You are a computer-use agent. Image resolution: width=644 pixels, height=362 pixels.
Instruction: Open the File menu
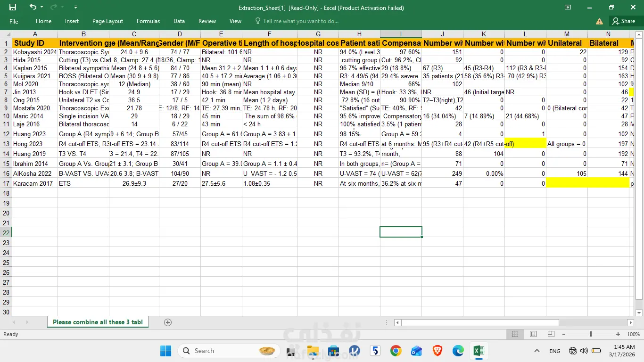14,21
